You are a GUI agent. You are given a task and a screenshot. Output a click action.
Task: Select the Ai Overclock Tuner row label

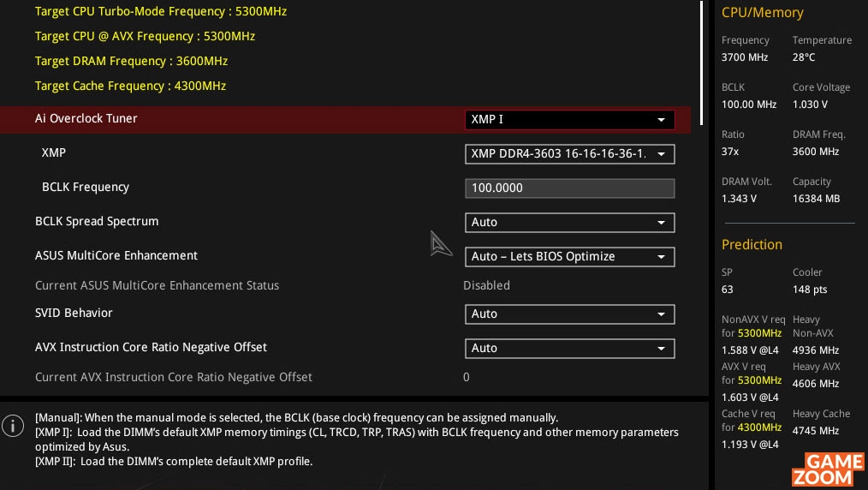[x=86, y=118]
